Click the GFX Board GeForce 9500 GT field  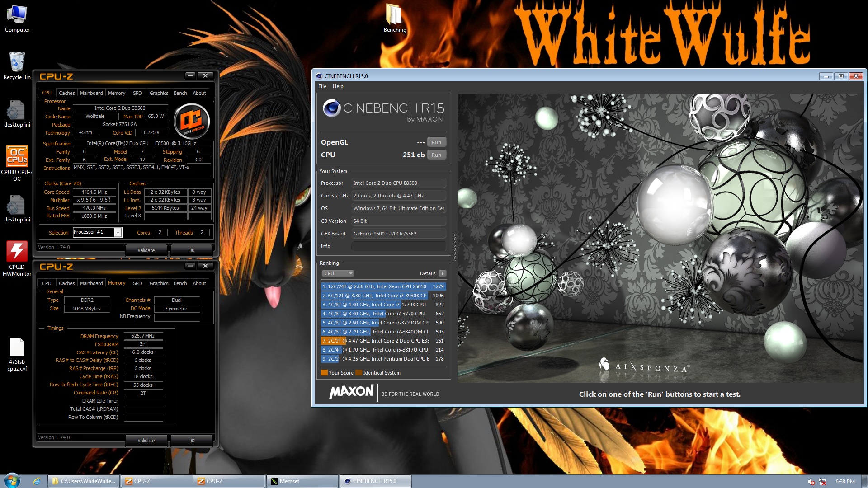pyautogui.click(x=399, y=234)
